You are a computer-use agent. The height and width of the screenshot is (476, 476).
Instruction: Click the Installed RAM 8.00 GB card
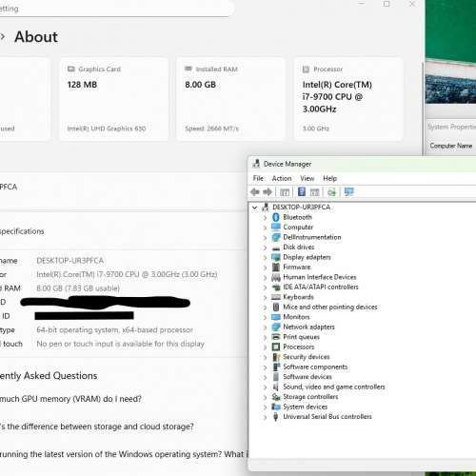(231, 99)
